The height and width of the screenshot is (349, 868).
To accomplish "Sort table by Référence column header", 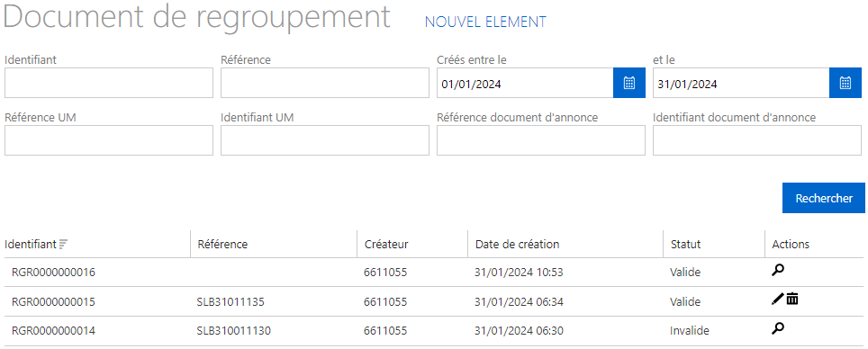I will coord(222,244).
